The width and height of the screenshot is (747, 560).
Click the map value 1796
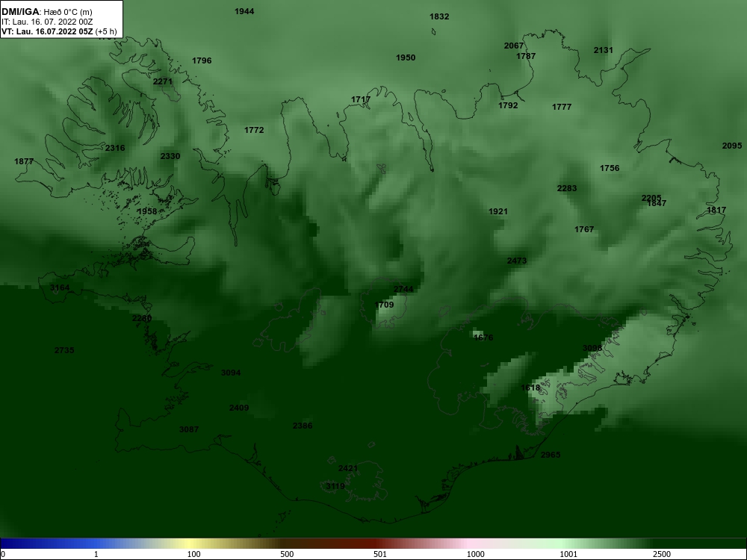pos(202,61)
